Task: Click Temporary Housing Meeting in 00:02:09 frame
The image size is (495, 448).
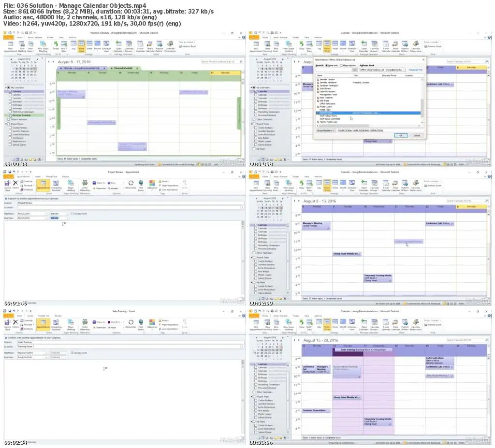Action: pyautogui.click(x=378, y=278)
